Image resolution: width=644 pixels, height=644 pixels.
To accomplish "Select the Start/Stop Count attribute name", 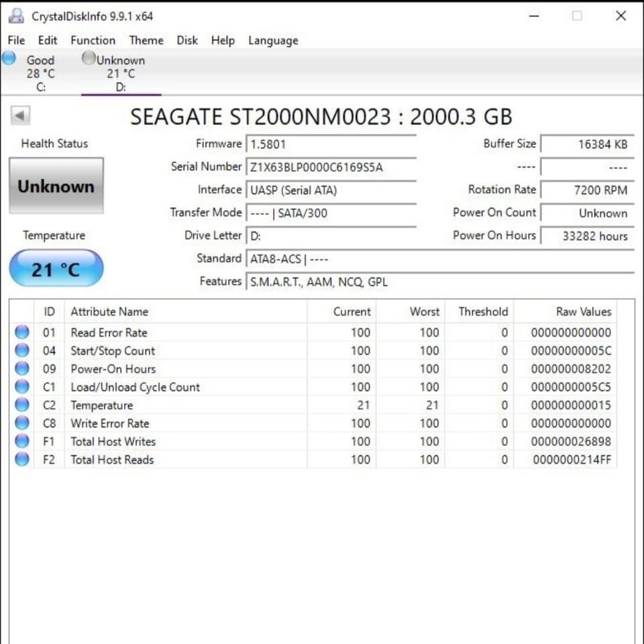I will pos(113,350).
